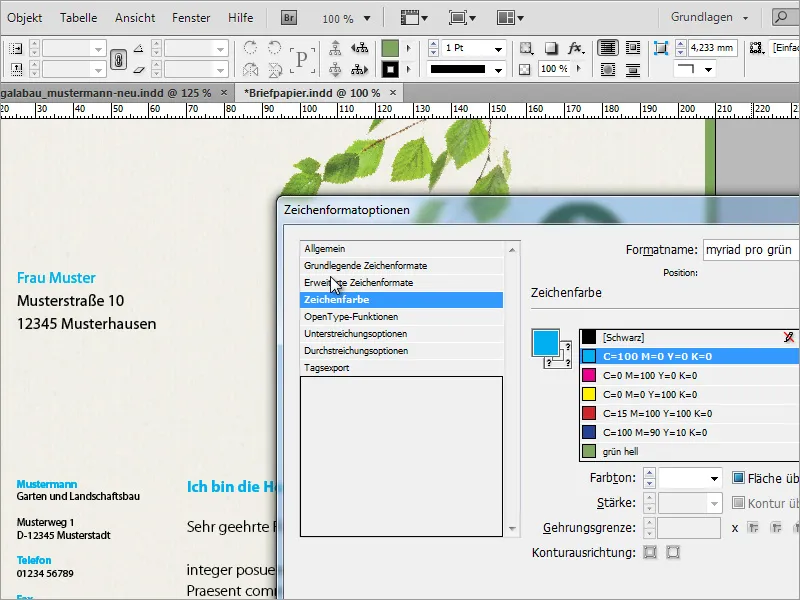This screenshot has height=600, width=800.
Task: Open the Ansicht menu
Action: pos(135,18)
